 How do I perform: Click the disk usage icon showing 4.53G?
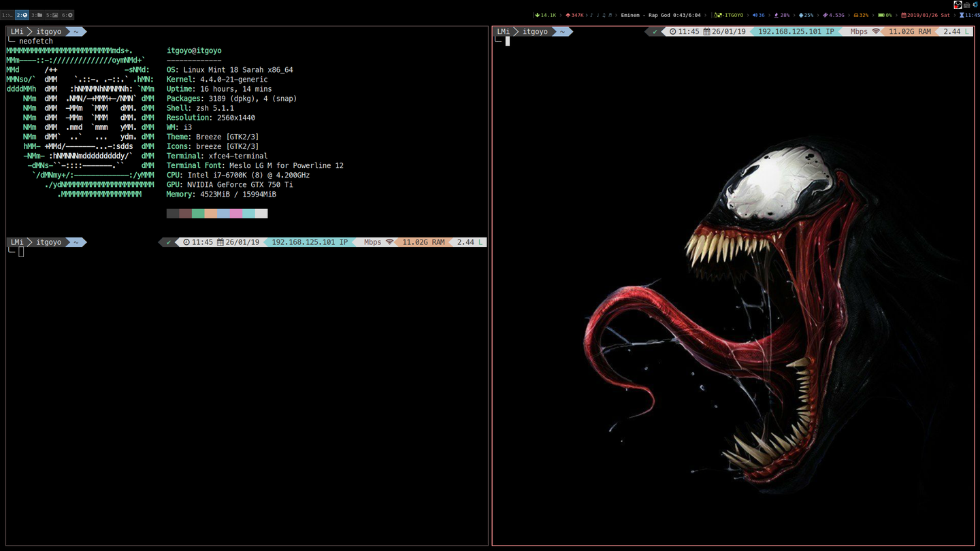click(x=825, y=14)
